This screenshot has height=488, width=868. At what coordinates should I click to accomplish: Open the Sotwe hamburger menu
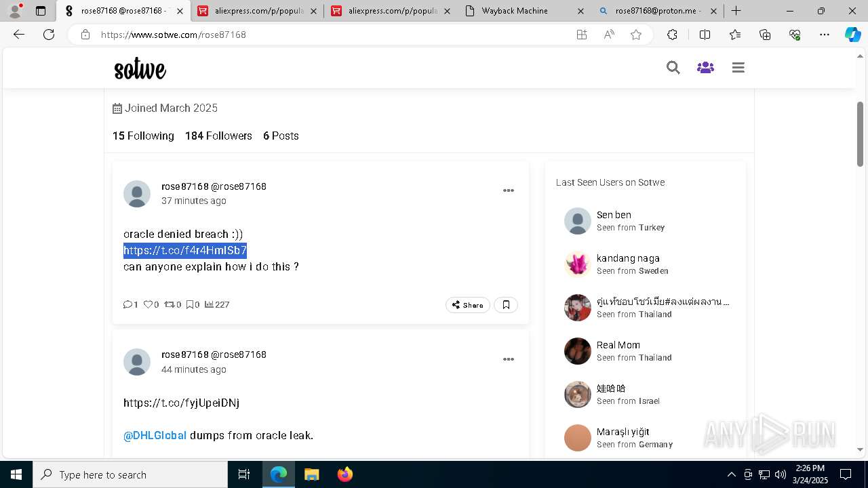(x=738, y=67)
